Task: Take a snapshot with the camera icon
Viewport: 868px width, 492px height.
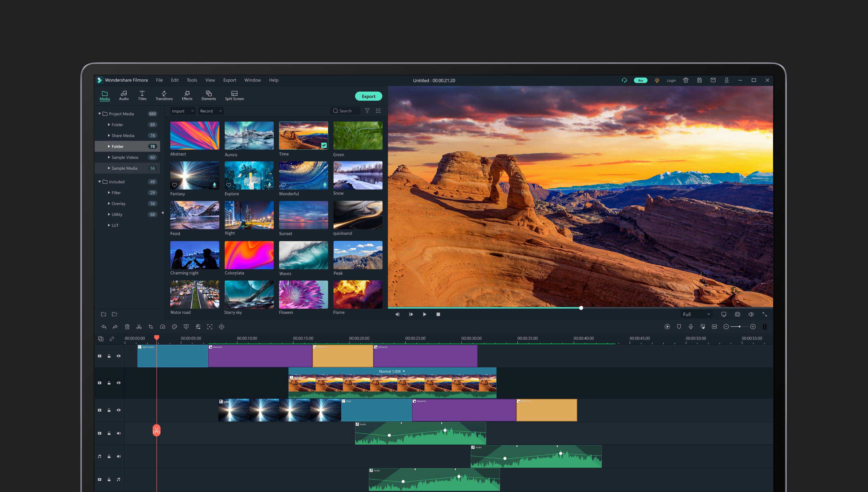Action: [737, 314]
